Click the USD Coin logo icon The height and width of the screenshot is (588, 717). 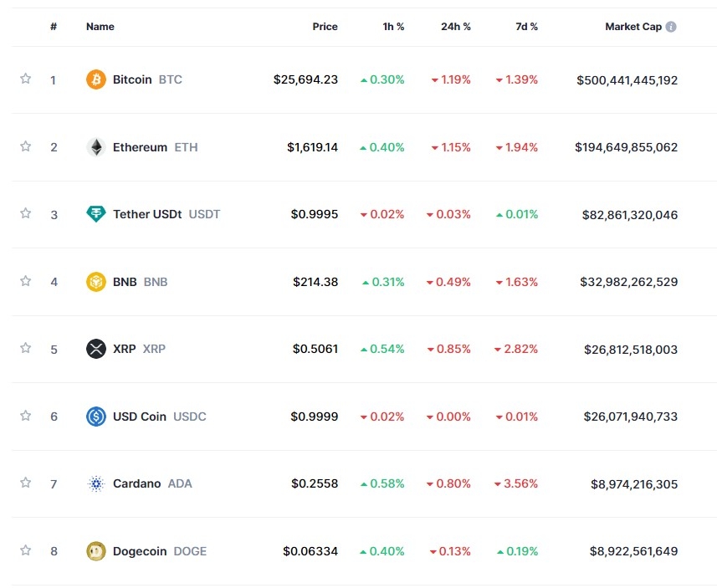pos(96,417)
